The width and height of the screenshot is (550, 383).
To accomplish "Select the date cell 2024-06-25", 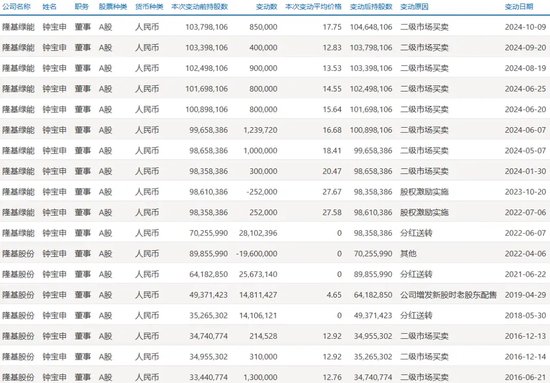I will [525, 89].
